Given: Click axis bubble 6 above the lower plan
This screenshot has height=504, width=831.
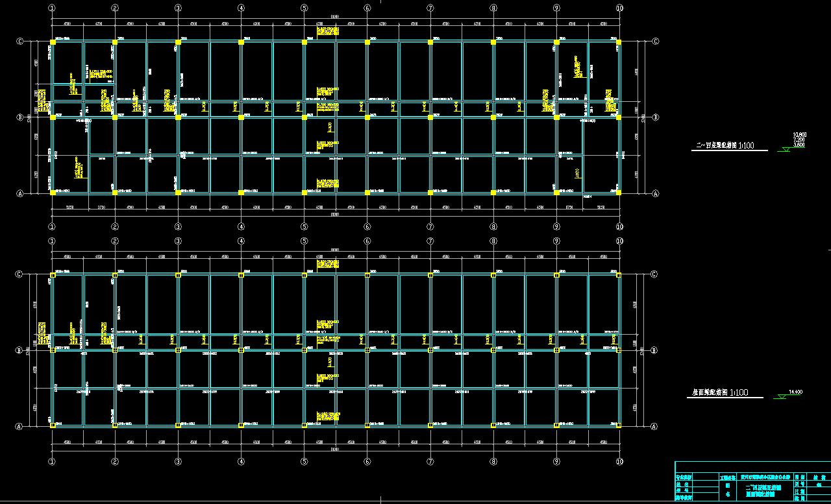Looking at the screenshot, I should [367, 241].
